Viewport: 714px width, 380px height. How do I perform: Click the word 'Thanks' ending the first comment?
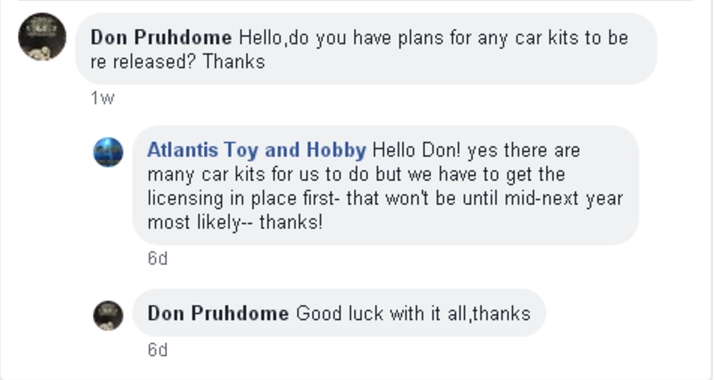coord(234,62)
